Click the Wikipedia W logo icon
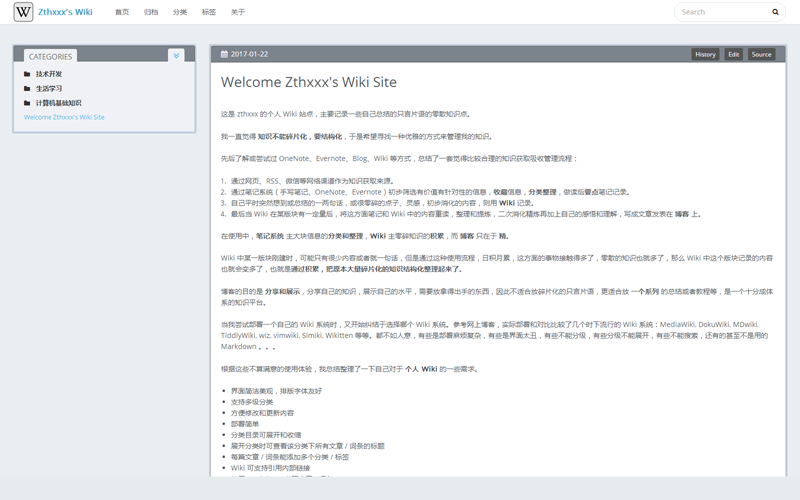This screenshot has width=800, height=500. (x=21, y=12)
